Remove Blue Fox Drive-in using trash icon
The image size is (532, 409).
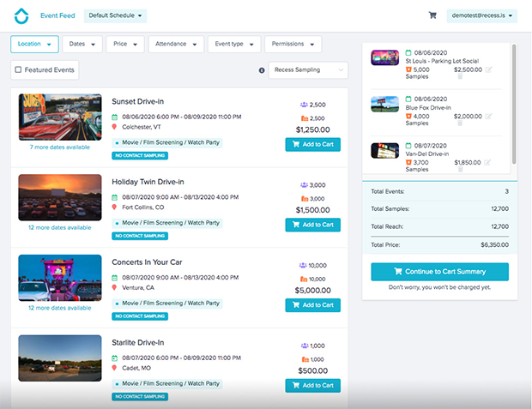coord(460,123)
